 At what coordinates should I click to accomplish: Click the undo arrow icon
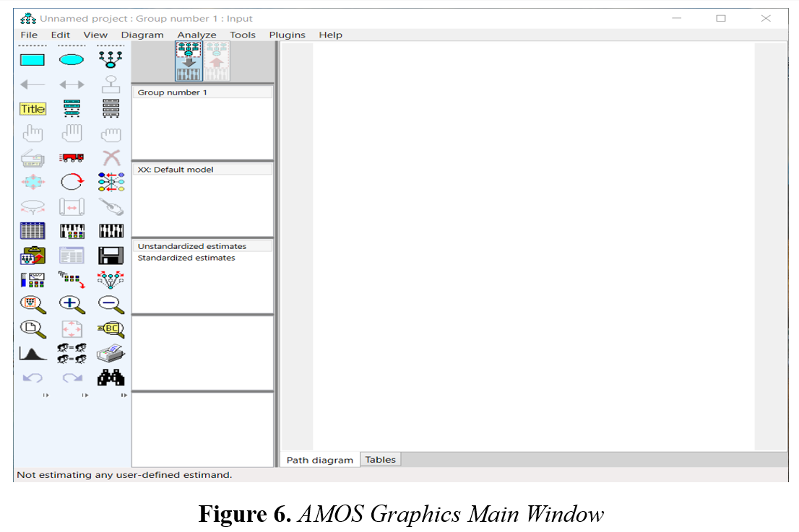tap(32, 378)
